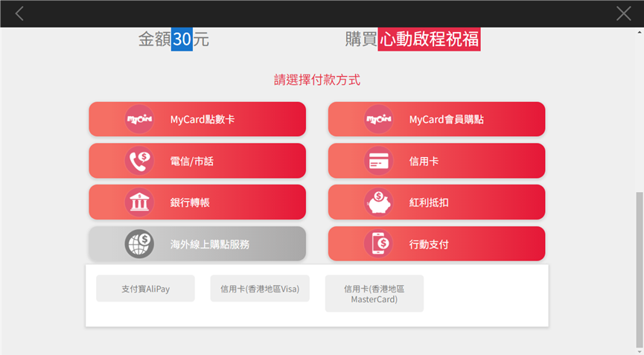Click the credit card icon on 信用卡
This screenshot has height=355, width=644.
pyautogui.click(x=378, y=161)
